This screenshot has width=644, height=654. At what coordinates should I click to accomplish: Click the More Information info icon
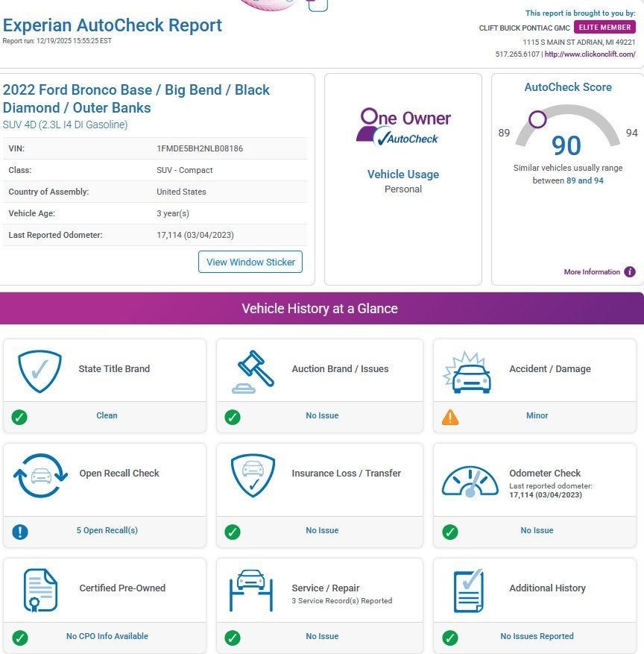coord(630,272)
